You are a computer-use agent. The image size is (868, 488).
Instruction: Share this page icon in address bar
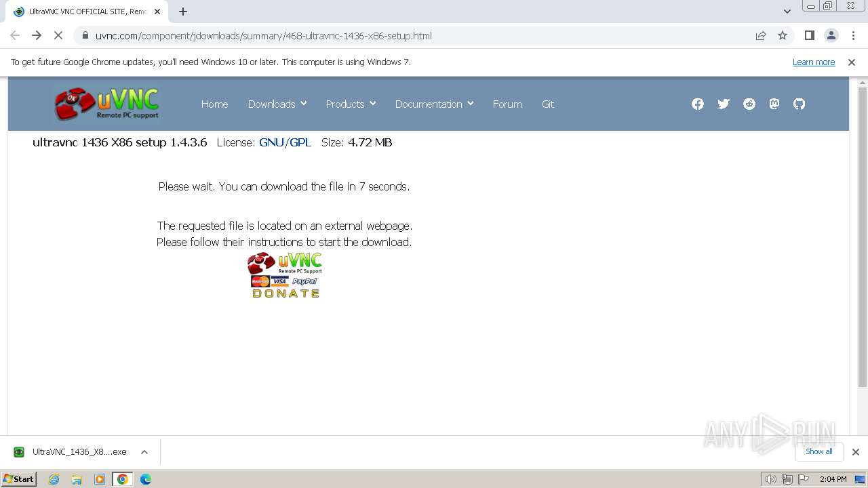(x=761, y=35)
